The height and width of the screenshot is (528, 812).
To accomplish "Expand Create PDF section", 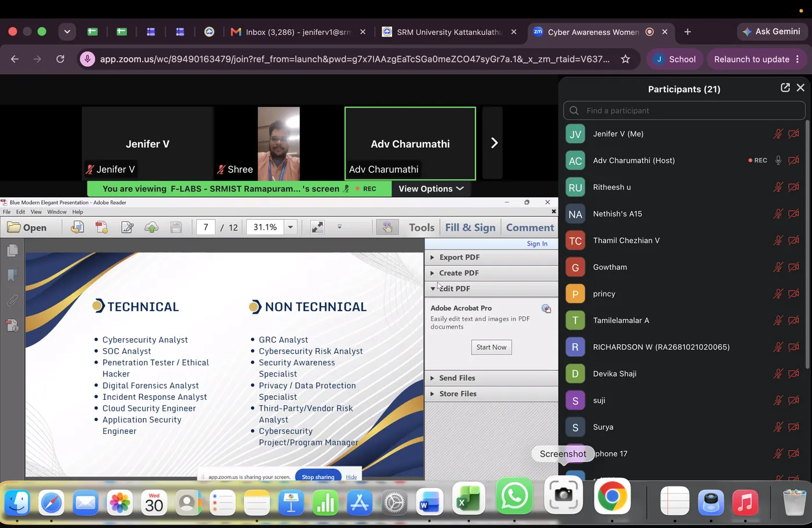I will [x=491, y=273].
